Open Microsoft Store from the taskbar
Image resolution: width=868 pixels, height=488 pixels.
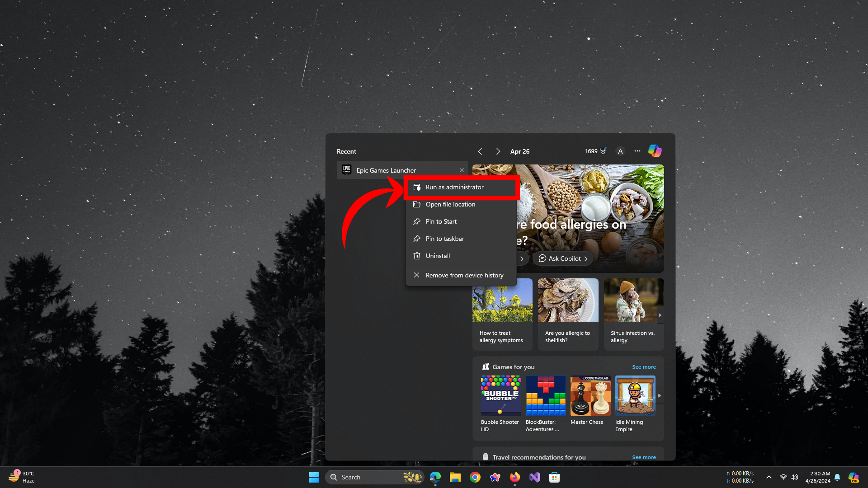tap(554, 477)
